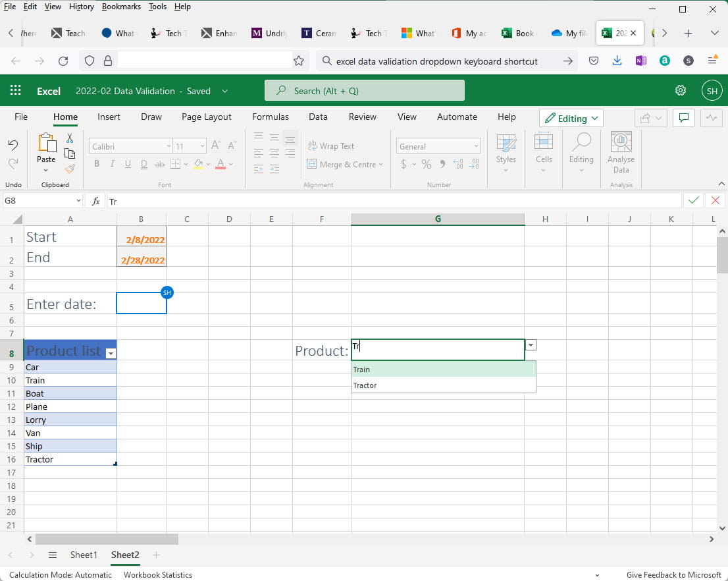The width and height of the screenshot is (728, 581).
Task: Click the Paste clipboard icon
Action: pyautogui.click(x=46, y=144)
